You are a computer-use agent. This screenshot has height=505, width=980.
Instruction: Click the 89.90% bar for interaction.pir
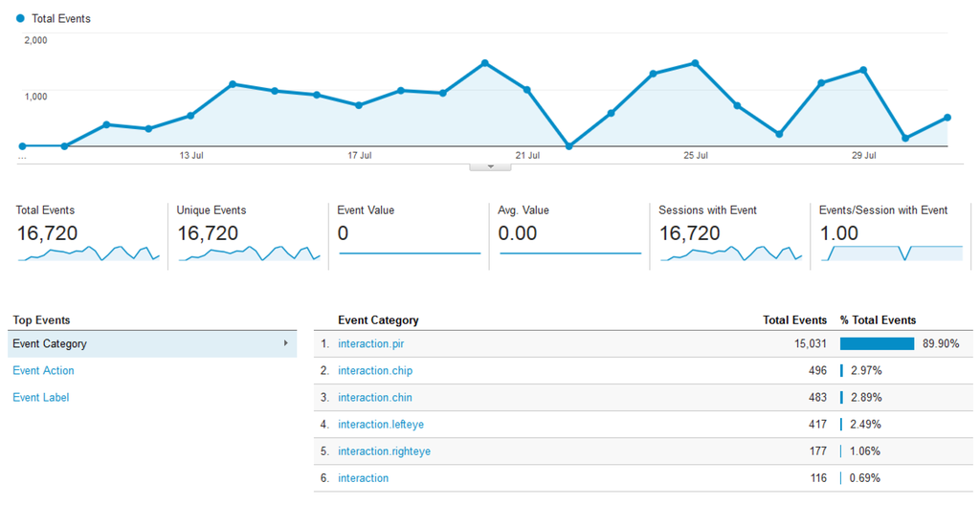pyautogui.click(x=877, y=343)
